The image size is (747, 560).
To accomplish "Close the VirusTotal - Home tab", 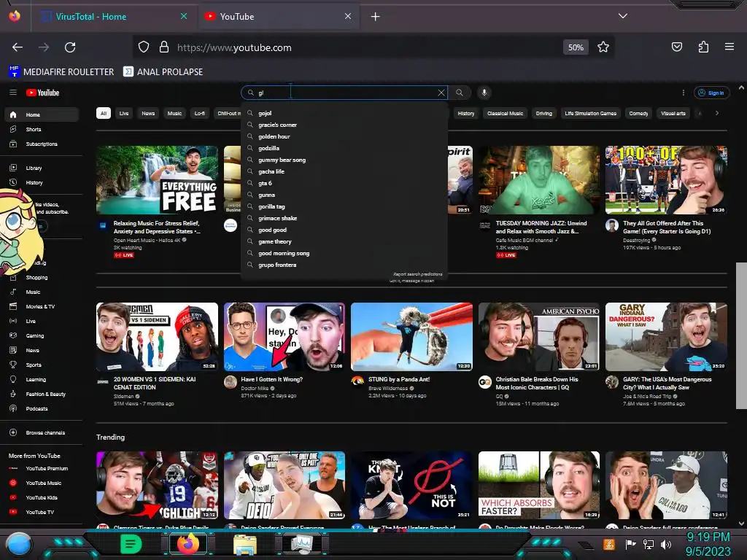I will pos(184,16).
